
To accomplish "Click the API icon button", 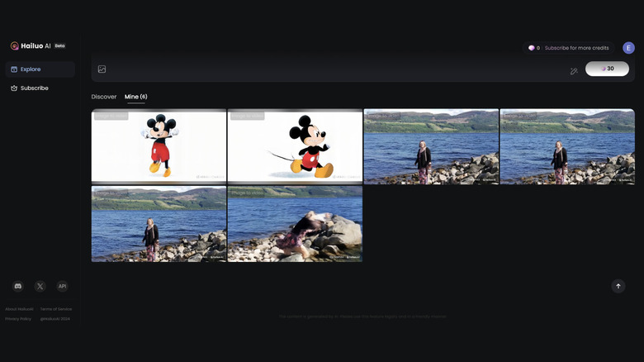I will pyautogui.click(x=62, y=286).
